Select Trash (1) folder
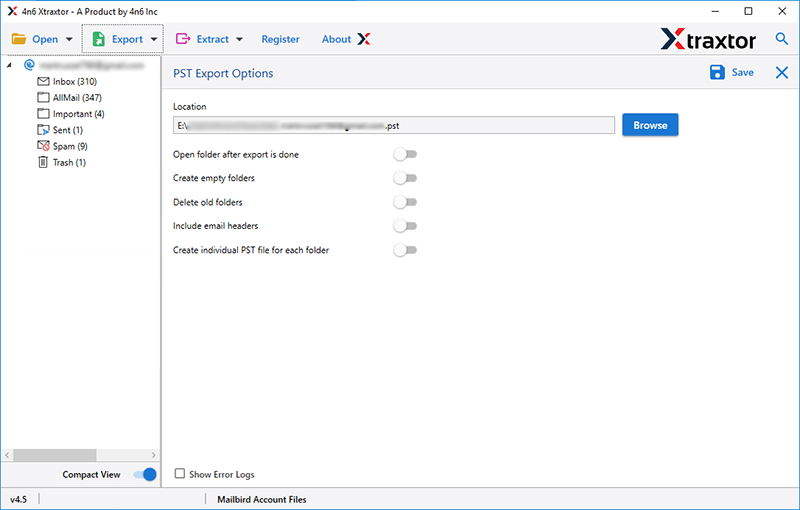 click(x=69, y=162)
